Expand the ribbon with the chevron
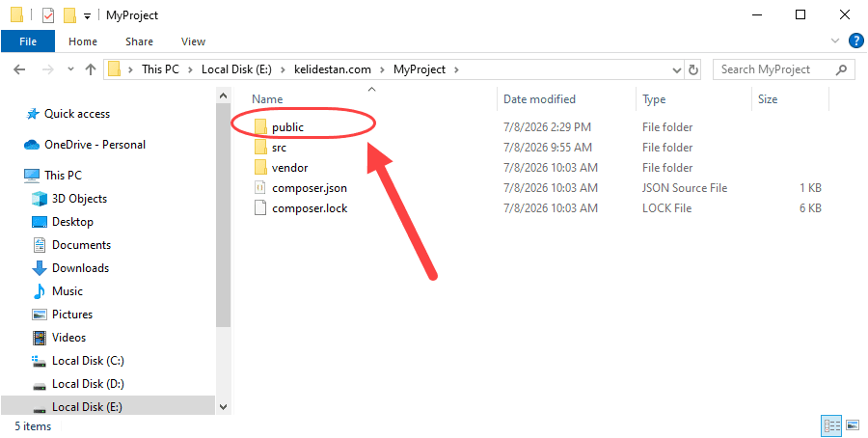This screenshot has width=868, height=438. click(x=836, y=41)
